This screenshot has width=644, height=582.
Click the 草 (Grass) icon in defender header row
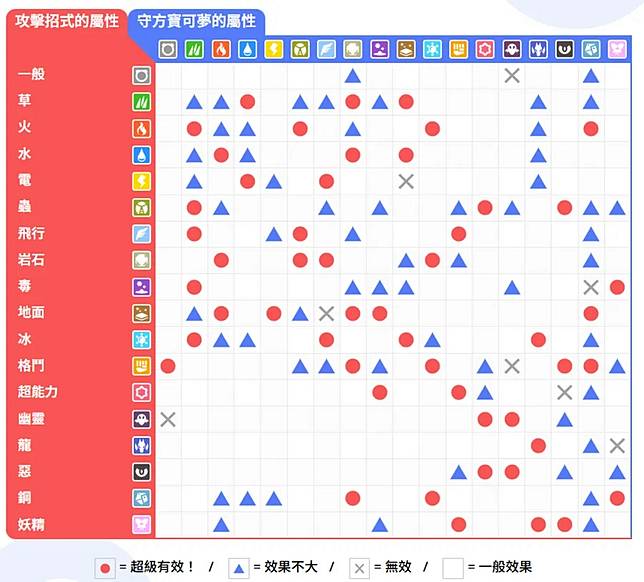click(194, 49)
